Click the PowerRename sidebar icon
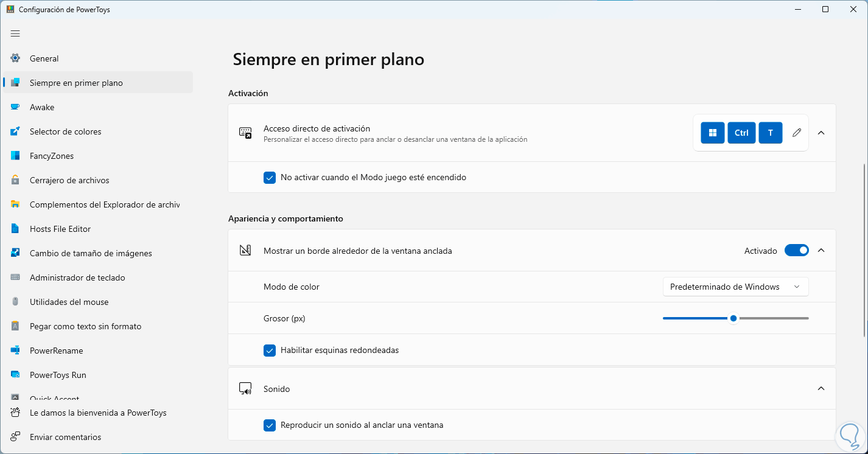The height and width of the screenshot is (454, 868). click(16, 351)
